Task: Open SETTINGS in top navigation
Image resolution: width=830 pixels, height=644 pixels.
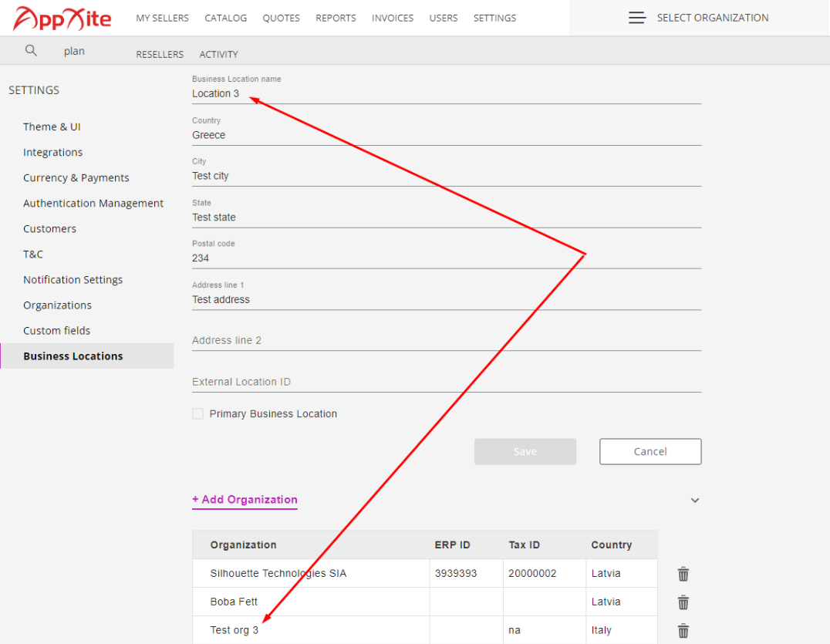Action: [494, 18]
